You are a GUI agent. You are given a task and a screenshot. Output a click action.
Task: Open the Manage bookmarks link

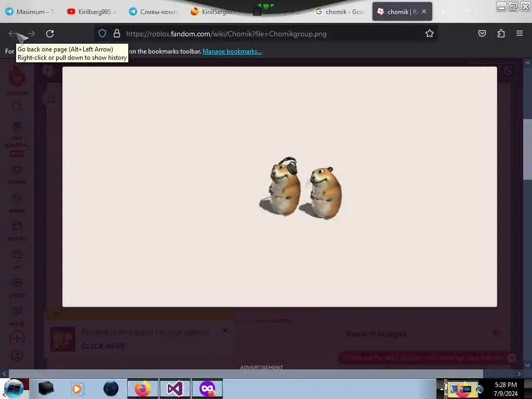(232, 51)
